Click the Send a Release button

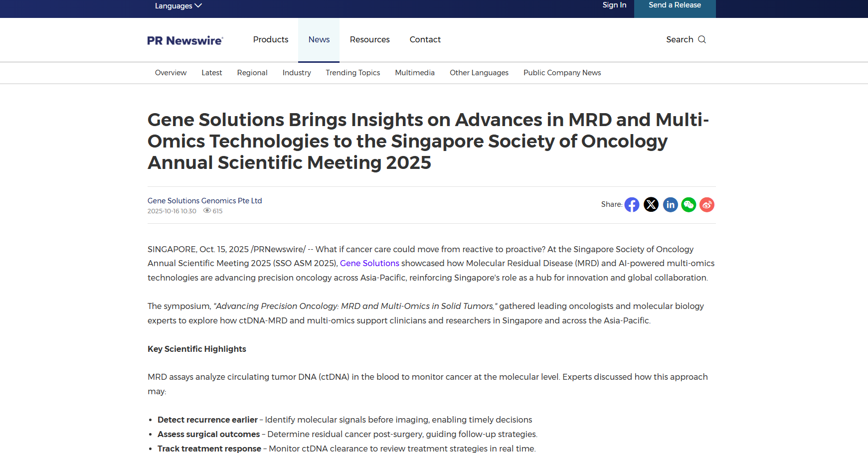(674, 5)
